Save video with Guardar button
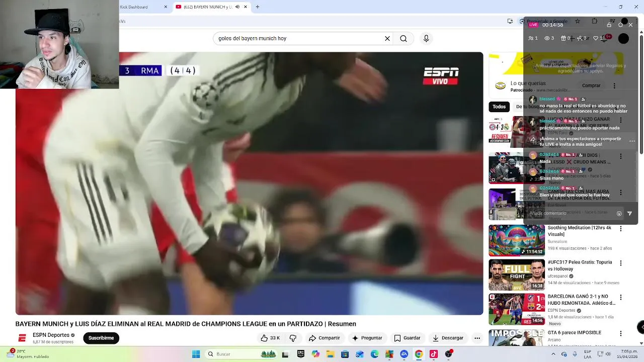Screen dimensions: 644x362 point(407,338)
